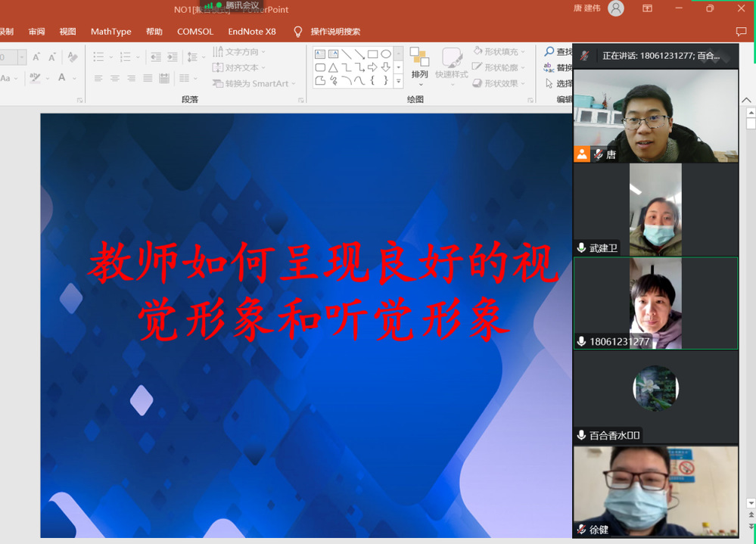Select the triangle shape in shapes gallery
Screen dimensions: 756x544
click(x=333, y=67)
